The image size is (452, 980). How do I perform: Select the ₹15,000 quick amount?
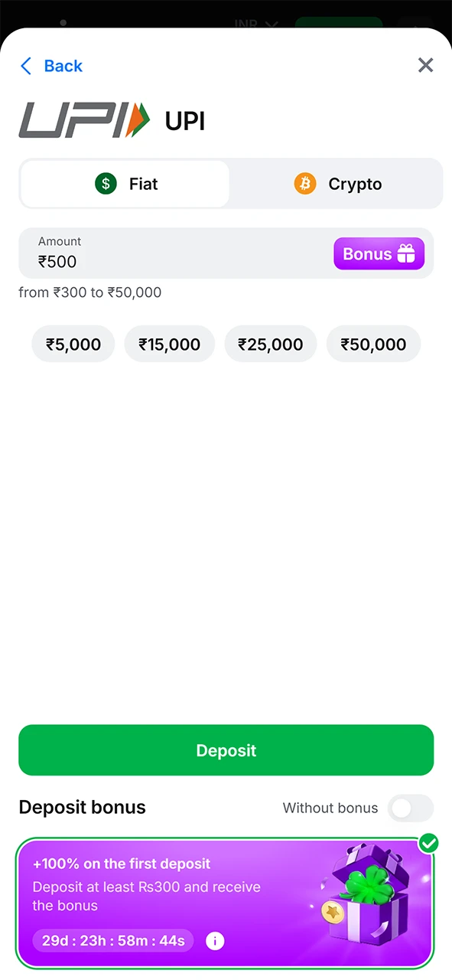(x=169, y=344)
